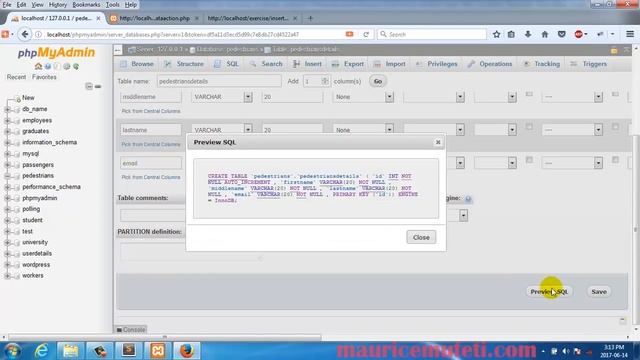Click the phpMyAdmin home icon
This screenshot has width=640, height=360.
[38, 66]
